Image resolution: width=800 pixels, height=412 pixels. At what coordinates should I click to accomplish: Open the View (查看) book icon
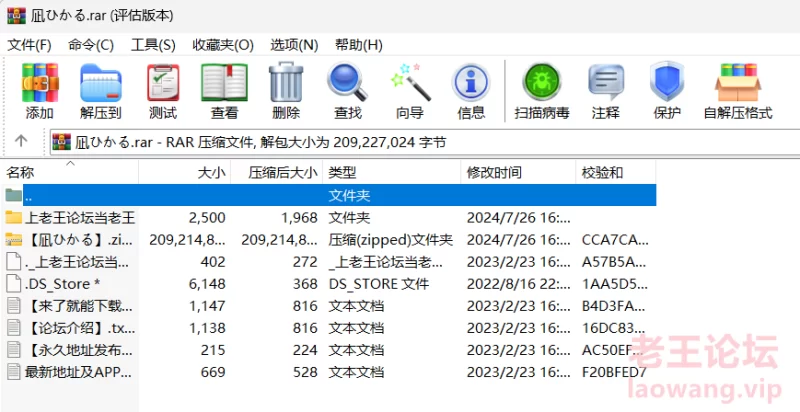pyautogui.click(x=224, y=83)
